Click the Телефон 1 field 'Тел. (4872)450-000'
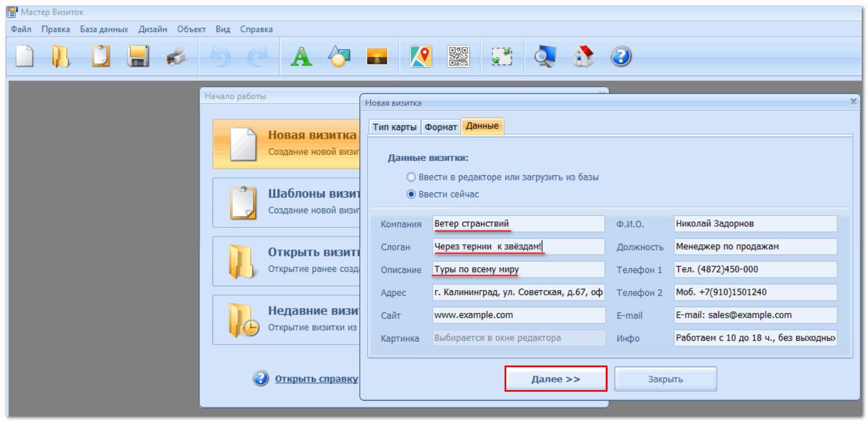Image resolution: width=868 pixels, height=422 pixels. point(755,270)
